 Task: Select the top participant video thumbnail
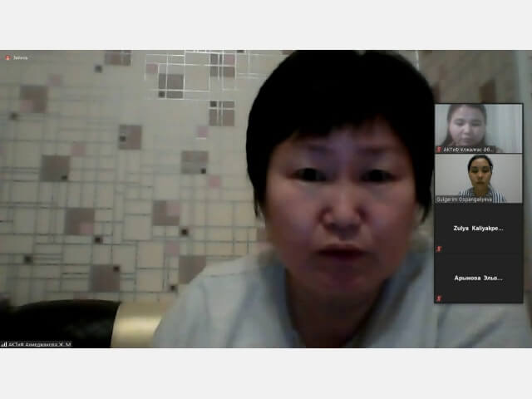click(479, 128)
